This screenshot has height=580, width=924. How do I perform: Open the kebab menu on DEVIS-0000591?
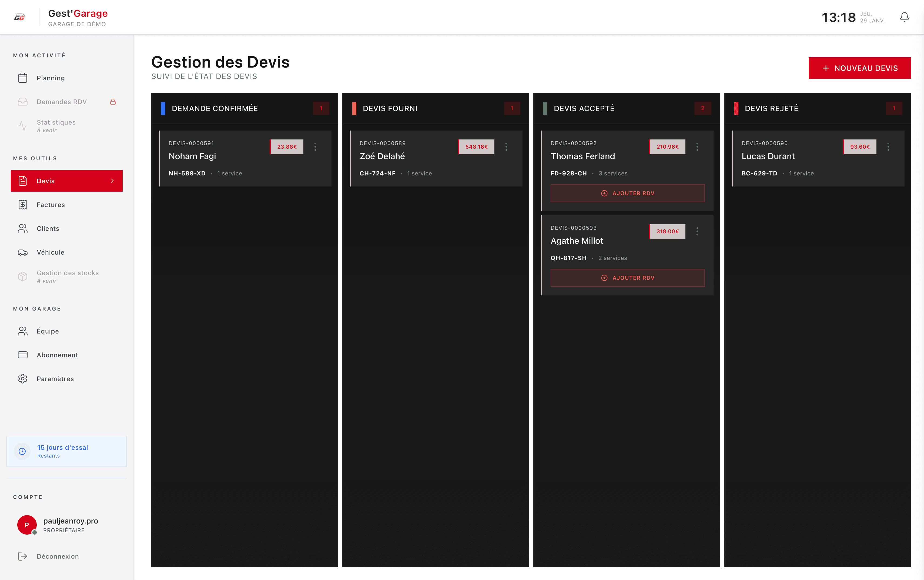[x=316, y=146]
